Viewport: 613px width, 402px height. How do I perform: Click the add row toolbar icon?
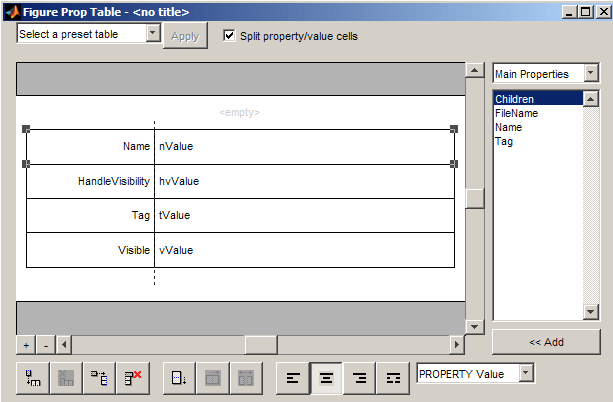[99, 378]
